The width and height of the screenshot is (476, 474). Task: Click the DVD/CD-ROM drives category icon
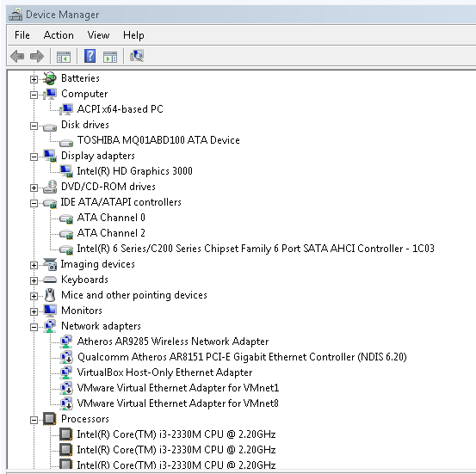pos(50,187)
